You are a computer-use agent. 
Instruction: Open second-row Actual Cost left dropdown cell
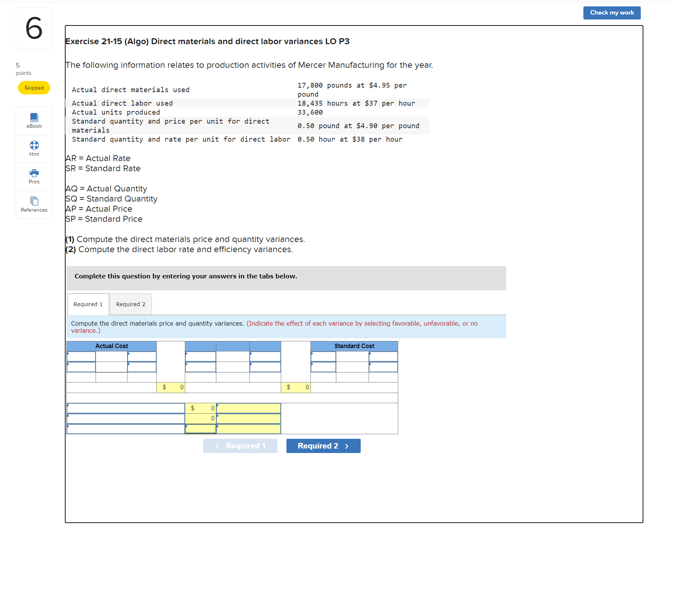pos(81,367)
